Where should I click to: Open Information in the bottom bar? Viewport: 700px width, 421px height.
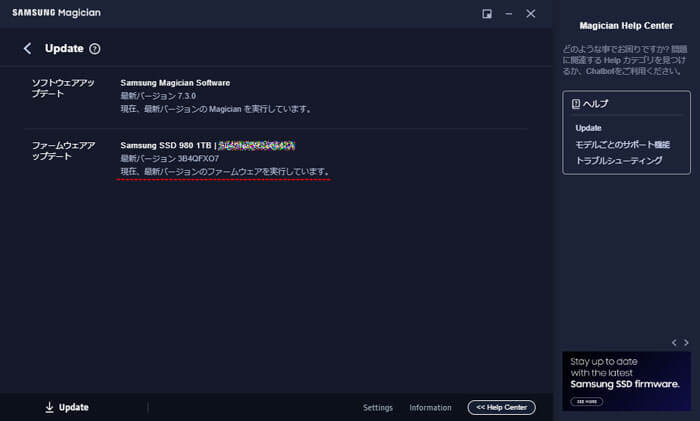[430, 408]
